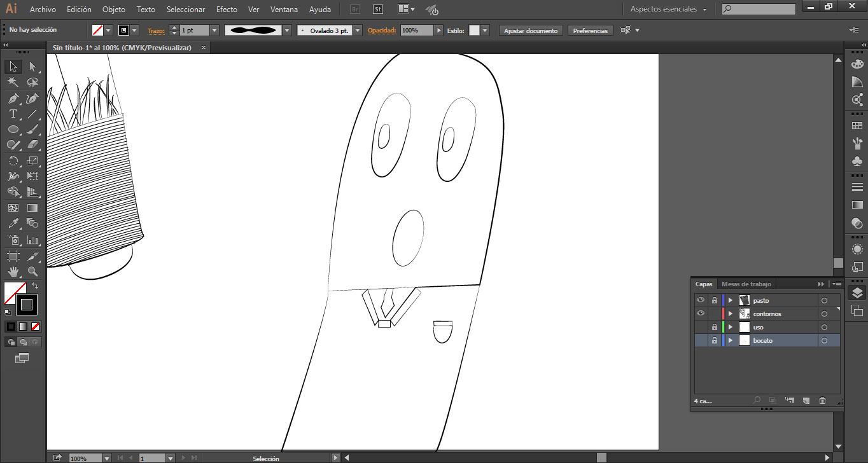This screenshot has height=463, width=868.
Task: Open the Opacidad value dropdown arrow
Action: [438, 31]
